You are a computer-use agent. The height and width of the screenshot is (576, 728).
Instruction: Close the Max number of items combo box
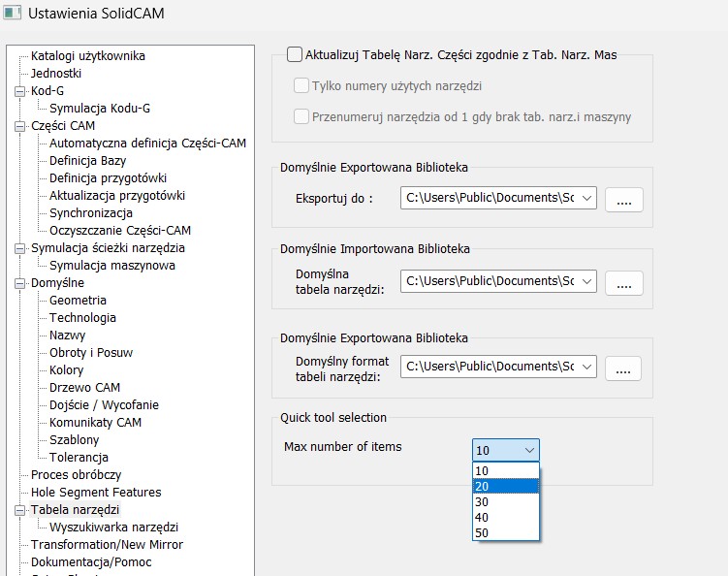(x=506, y=450)
